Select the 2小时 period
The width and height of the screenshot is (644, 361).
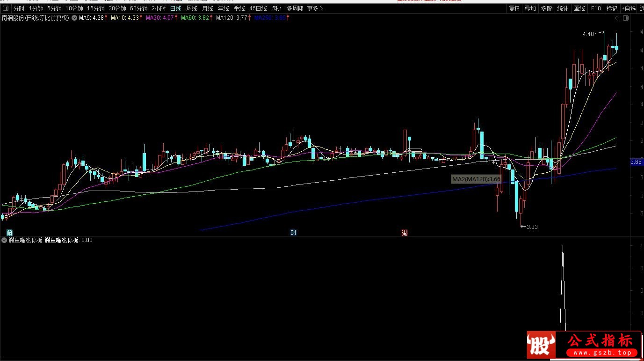(x=159, y=8)
